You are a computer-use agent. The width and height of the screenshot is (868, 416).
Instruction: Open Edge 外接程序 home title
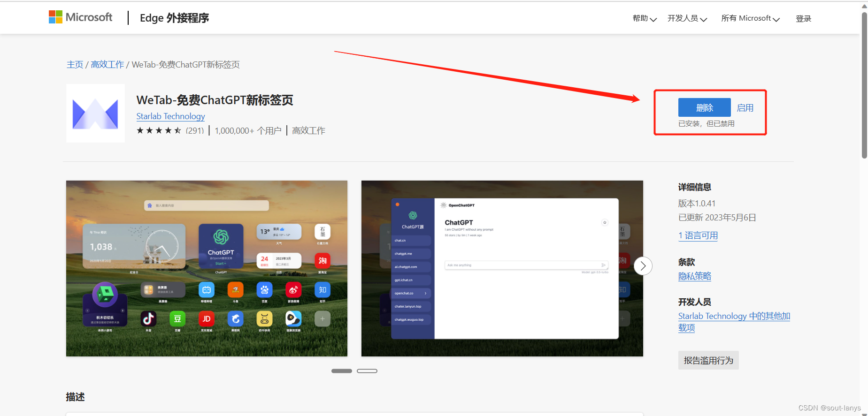(x=174, y=18)
